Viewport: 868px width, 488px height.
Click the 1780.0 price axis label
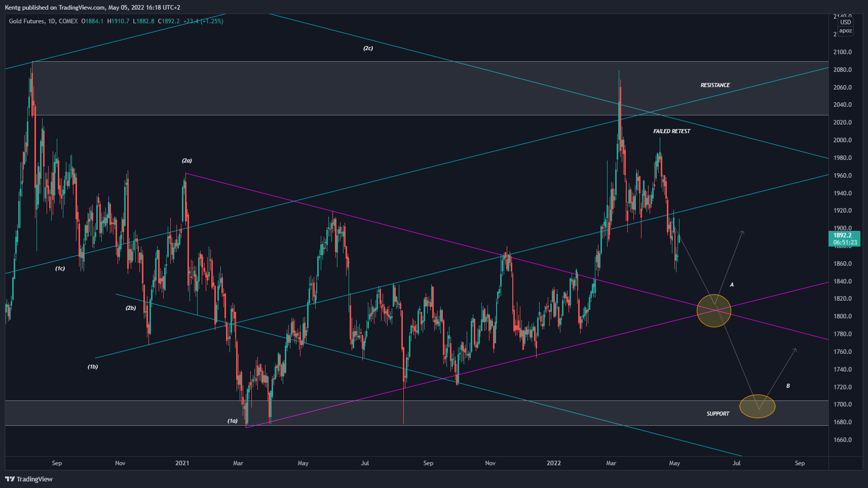tap(842, 334)
